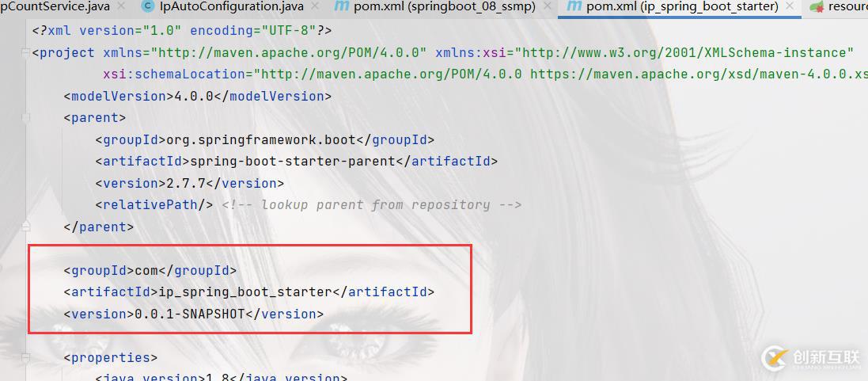Viewport: 868px width, 381px height.
Task: Switch to the IpAutoConfiguration.java tab
Action: (x=231, y=6)
